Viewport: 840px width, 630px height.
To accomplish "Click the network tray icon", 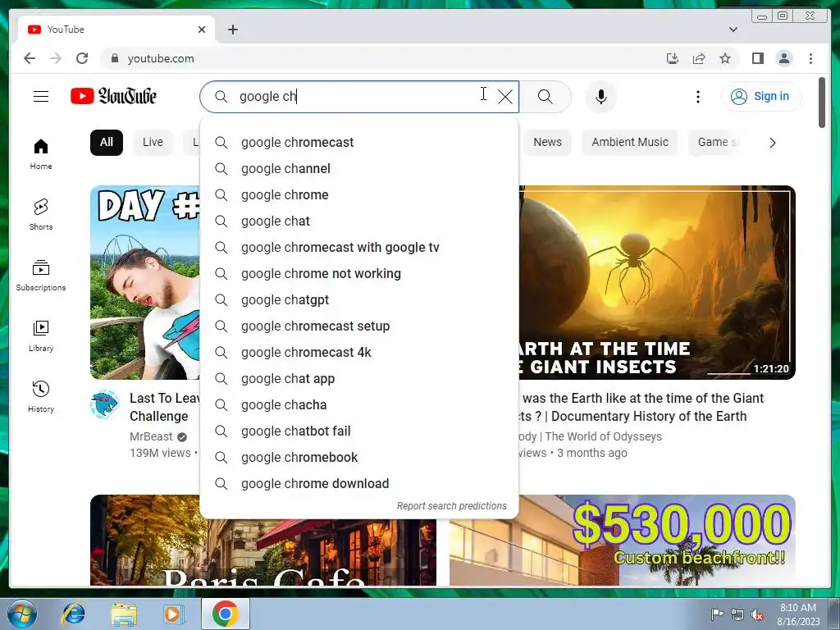I will 737,614.
